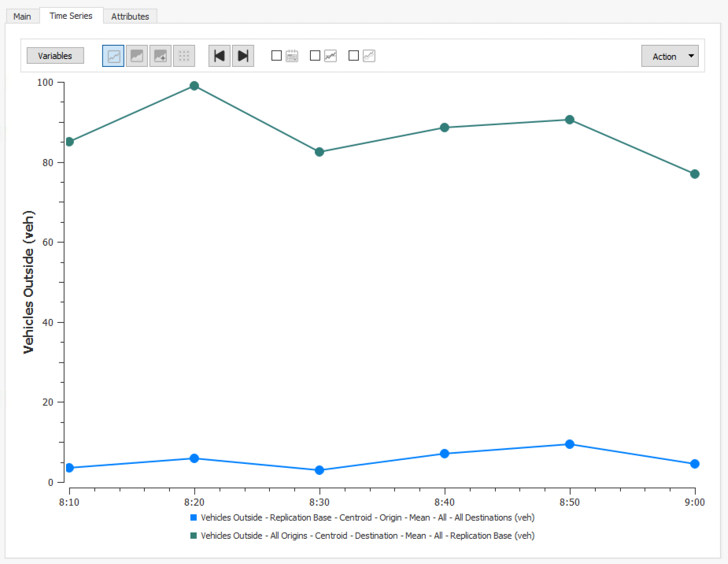
Task: Switch to the area chart view icon
Action: pyautogui.click(x=137, y=56)
